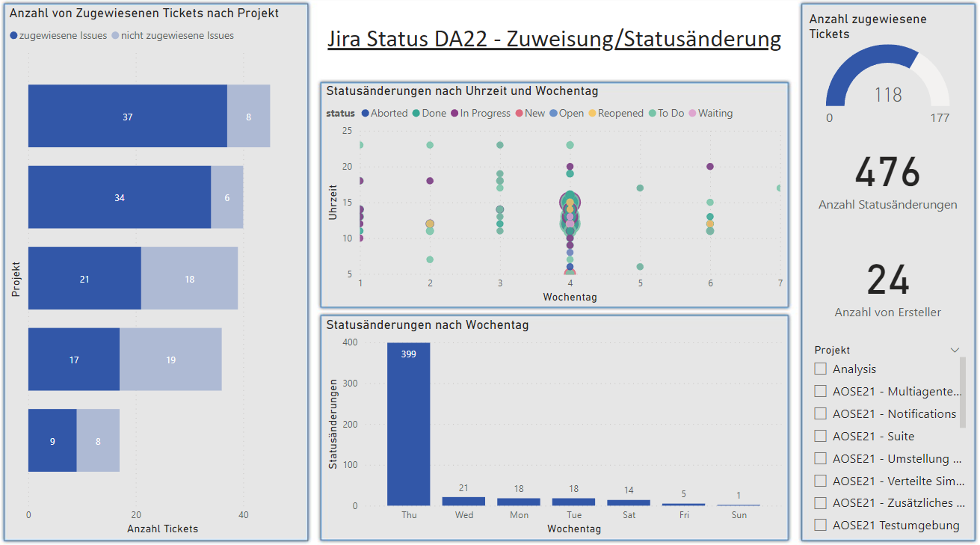Click the dark bar segment labeled 37
The height and width of the screenshot is (545, 980).
click(x=127, y=116)
